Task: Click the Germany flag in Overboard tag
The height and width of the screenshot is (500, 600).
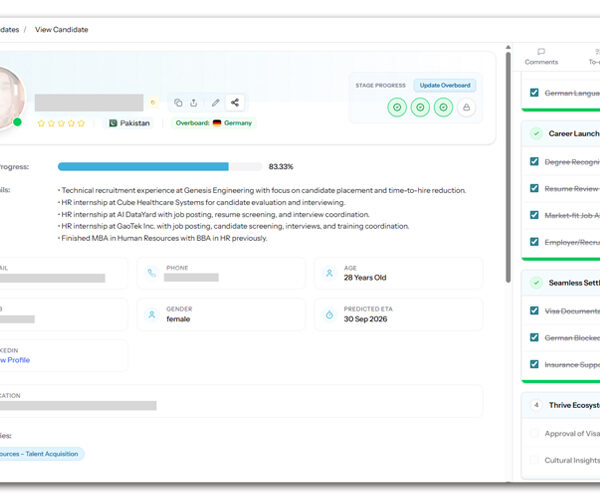Action: coord(217,123)
